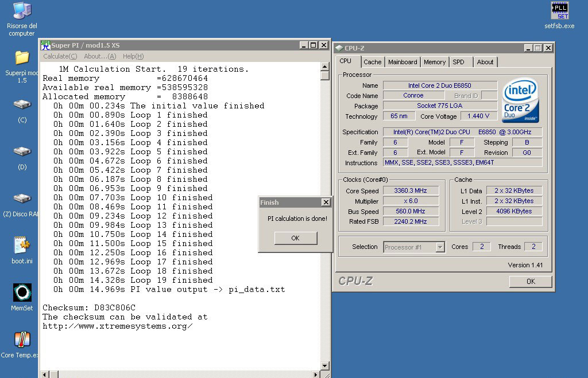Click the Technology value 65 nm
This screenshot has width=588, height=378.
pos(399,116)
